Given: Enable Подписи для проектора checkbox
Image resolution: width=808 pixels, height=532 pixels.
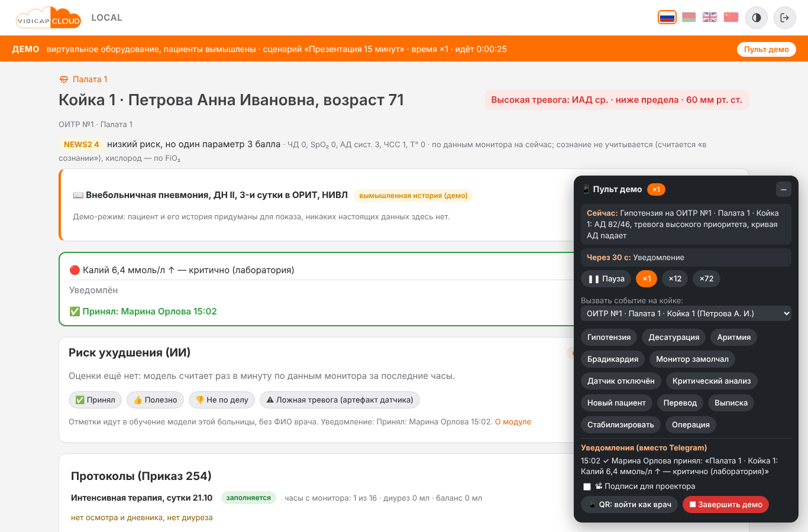Looking at the screenshot, I should pos(587,487).
